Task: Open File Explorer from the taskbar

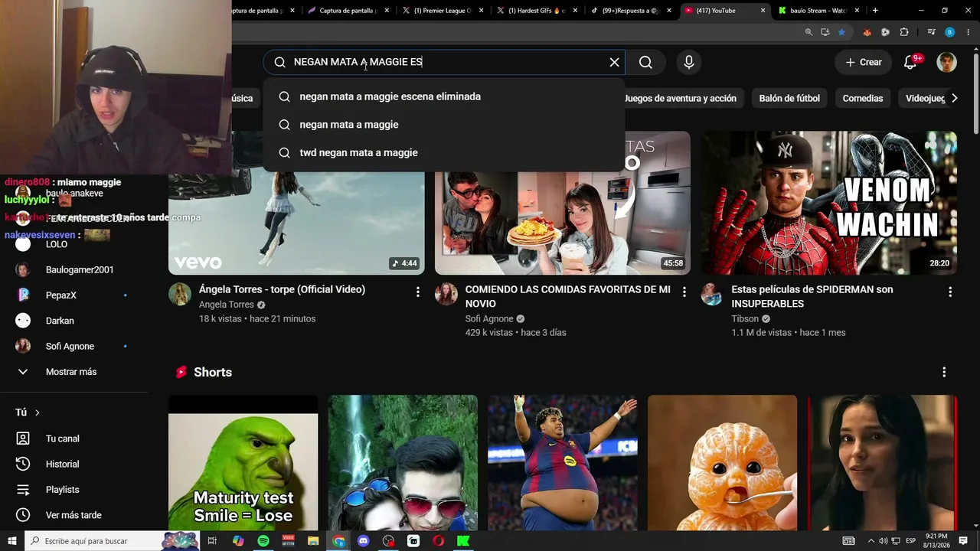Action: click(313, 541)
